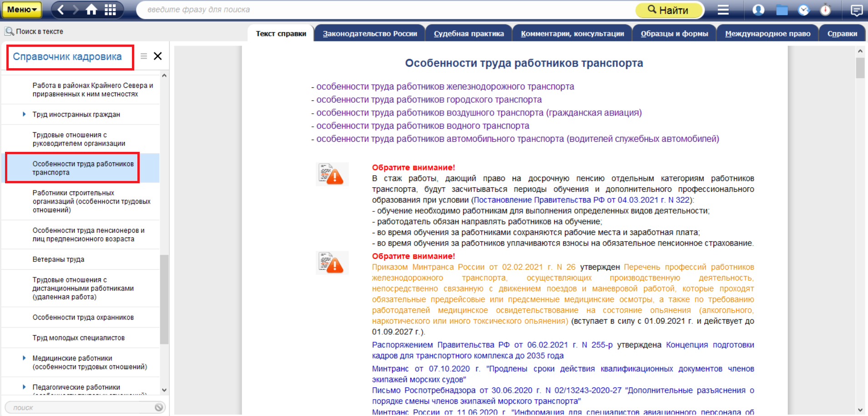Go forward with the right arrow
The width and height of the screenshot is (868, 416).
point(76,10)
